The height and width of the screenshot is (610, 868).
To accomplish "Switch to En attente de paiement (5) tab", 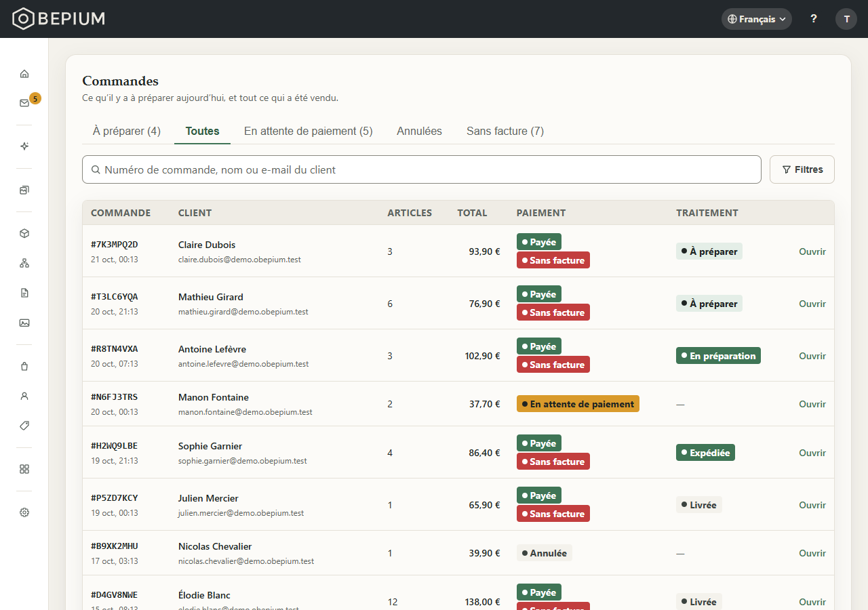I will (x=309, y=131).
